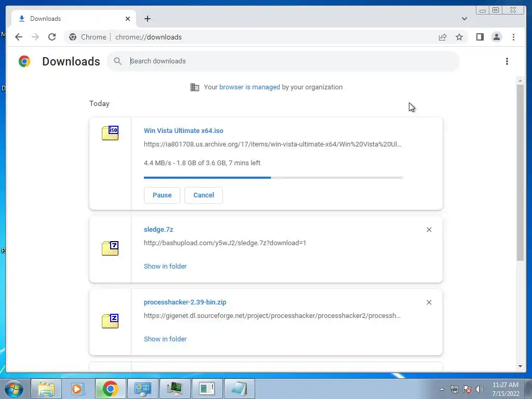
Task: Go back using browser back arrow
Action: (19, 37)
